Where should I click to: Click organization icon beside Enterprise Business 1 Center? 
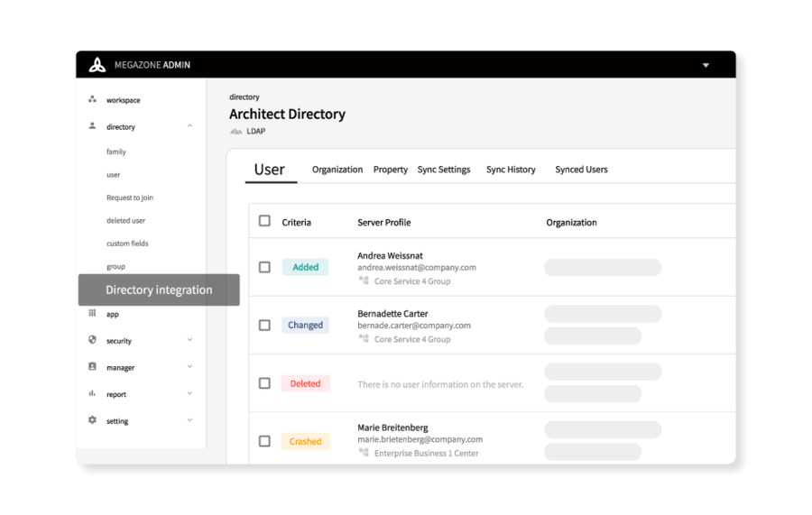click(x=364, y=453)
